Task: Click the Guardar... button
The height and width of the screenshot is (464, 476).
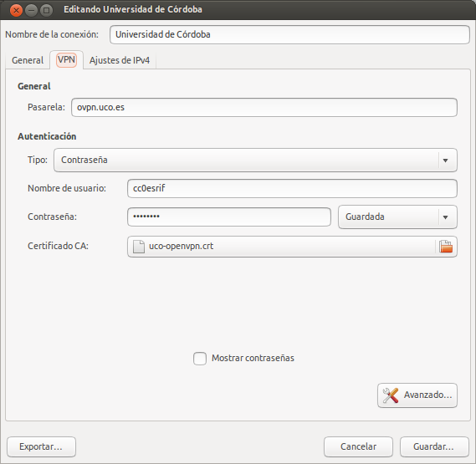Action: tap(434, 446)
